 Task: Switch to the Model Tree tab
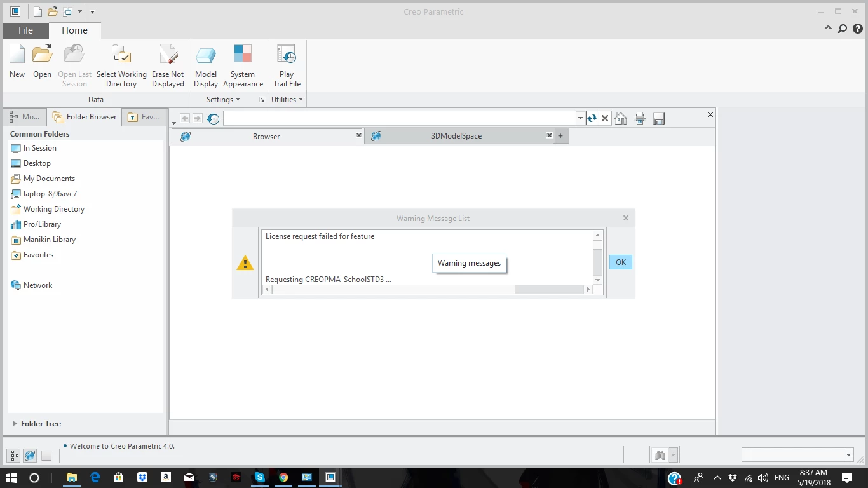[x=25, y=117]
